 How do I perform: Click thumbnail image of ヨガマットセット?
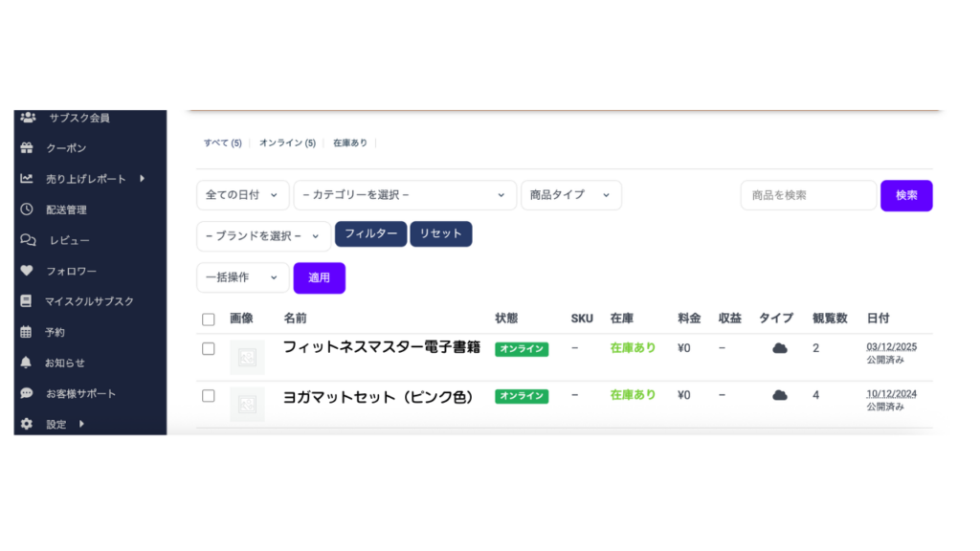tap(248, 405)
